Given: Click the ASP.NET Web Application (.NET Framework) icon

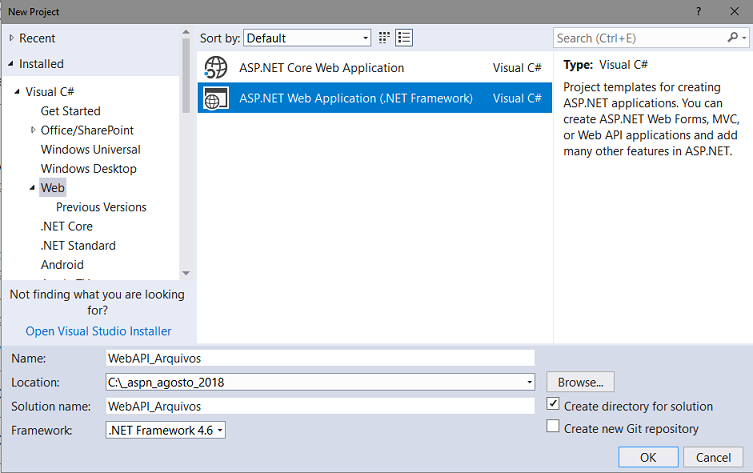Looking at the screenshot, I should pyautogui.click(x=216, y=98).
